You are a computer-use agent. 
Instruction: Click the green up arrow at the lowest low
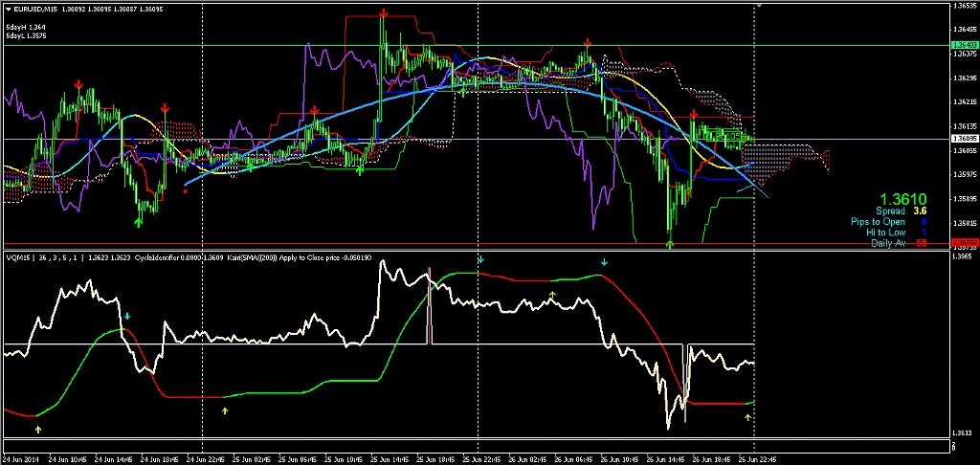671,244
